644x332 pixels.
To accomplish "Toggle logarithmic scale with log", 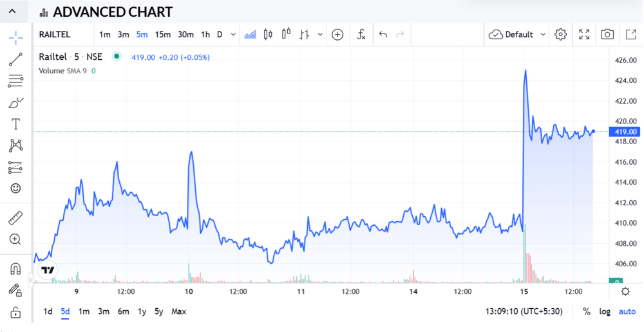I will 605,311.
